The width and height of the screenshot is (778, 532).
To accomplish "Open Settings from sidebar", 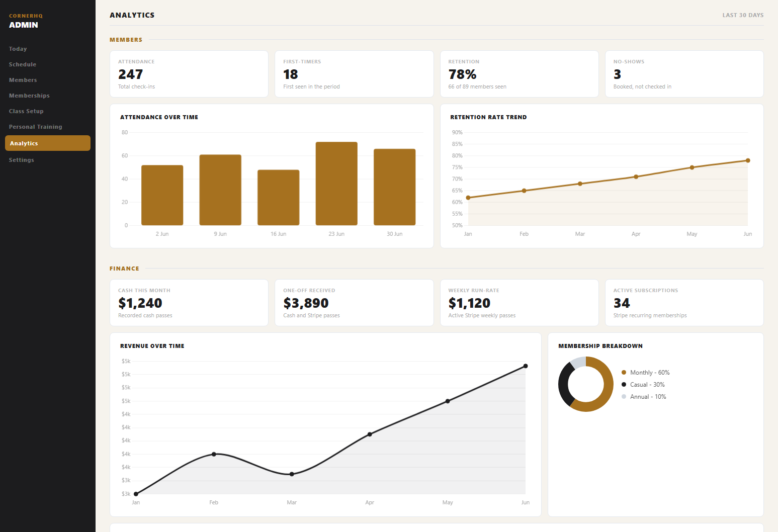I will [21, 160].
